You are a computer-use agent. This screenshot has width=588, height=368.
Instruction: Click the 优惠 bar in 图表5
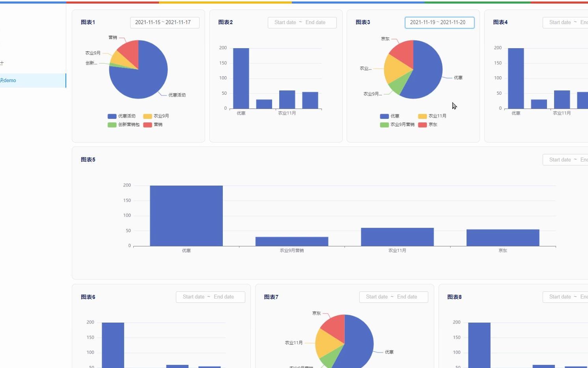pyautogui.click(x=186, y=216)
